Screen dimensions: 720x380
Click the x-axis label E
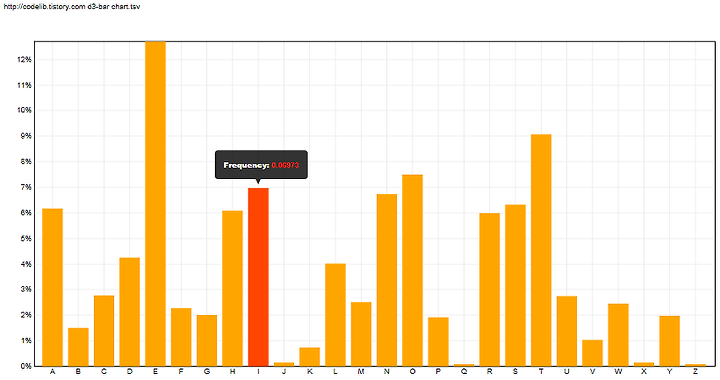(x=155, y=372)
